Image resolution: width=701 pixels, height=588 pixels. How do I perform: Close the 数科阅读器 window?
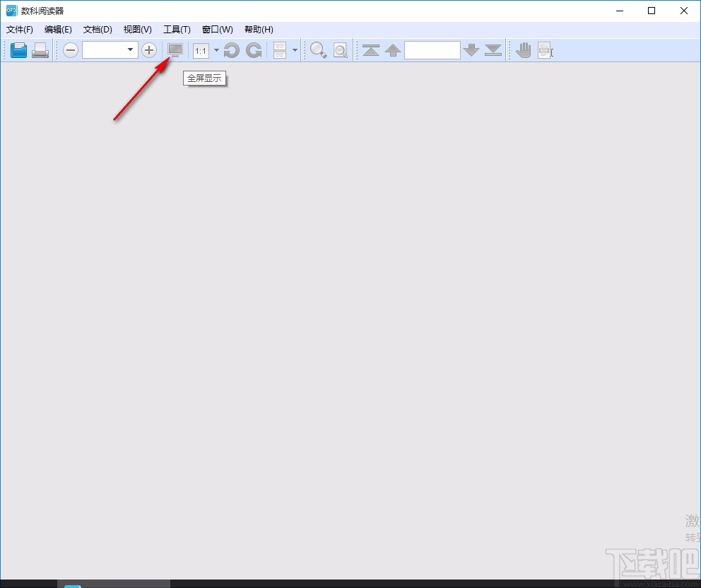tap(684, 11)
